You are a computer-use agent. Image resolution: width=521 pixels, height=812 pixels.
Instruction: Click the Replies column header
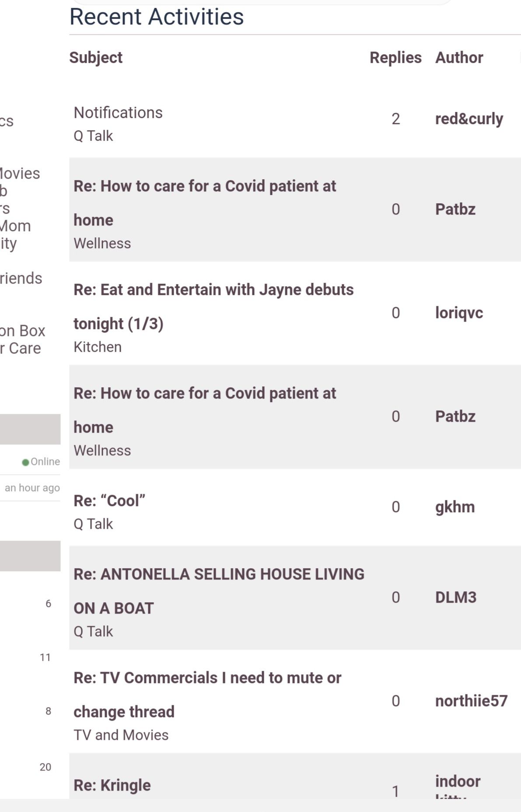[395, 58]
